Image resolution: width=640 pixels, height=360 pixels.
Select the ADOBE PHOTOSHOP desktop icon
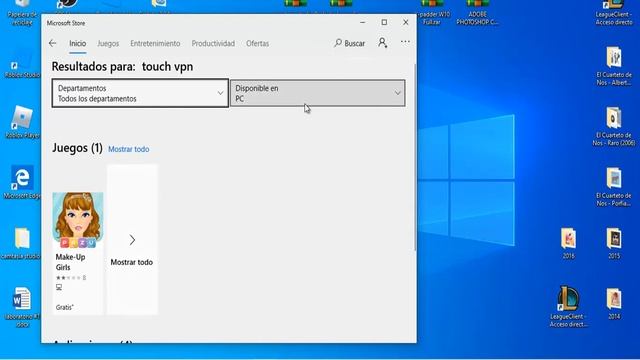[x=477, y=13]
